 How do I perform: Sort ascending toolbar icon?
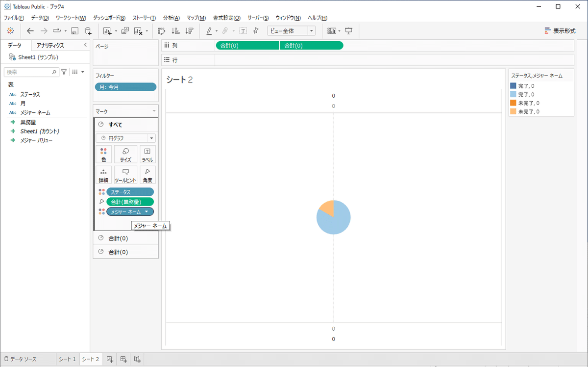pos(176,31)
